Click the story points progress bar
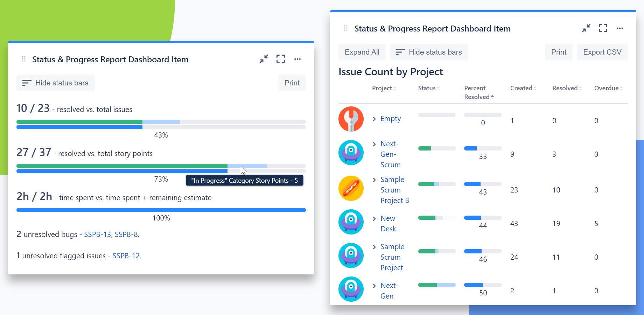This screenshot has height=315, width=644. pos(161,168)
